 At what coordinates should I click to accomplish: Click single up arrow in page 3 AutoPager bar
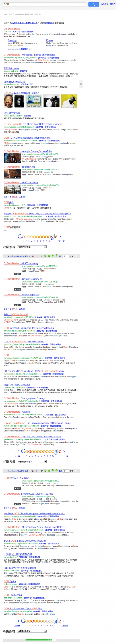point(49,470)
